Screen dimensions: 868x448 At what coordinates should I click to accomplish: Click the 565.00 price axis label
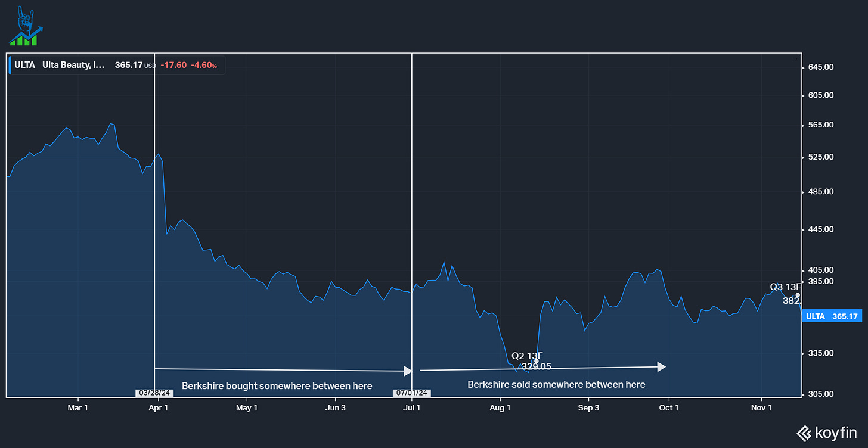(820, 125)
